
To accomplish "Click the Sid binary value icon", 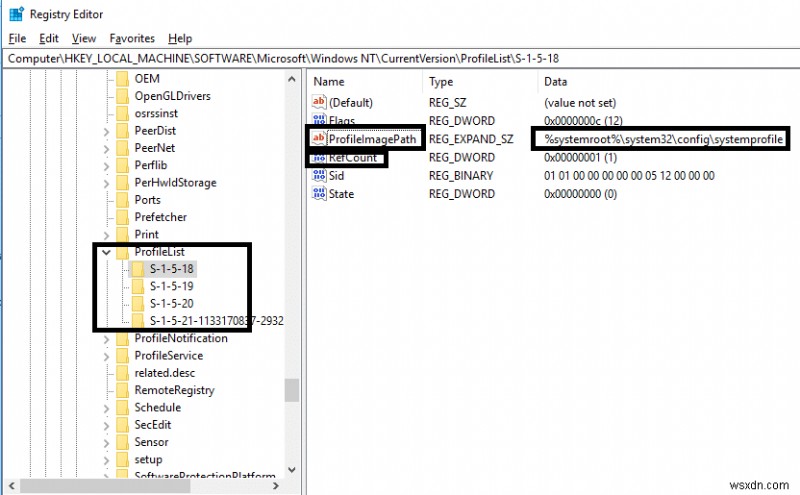I will (320, 175).
